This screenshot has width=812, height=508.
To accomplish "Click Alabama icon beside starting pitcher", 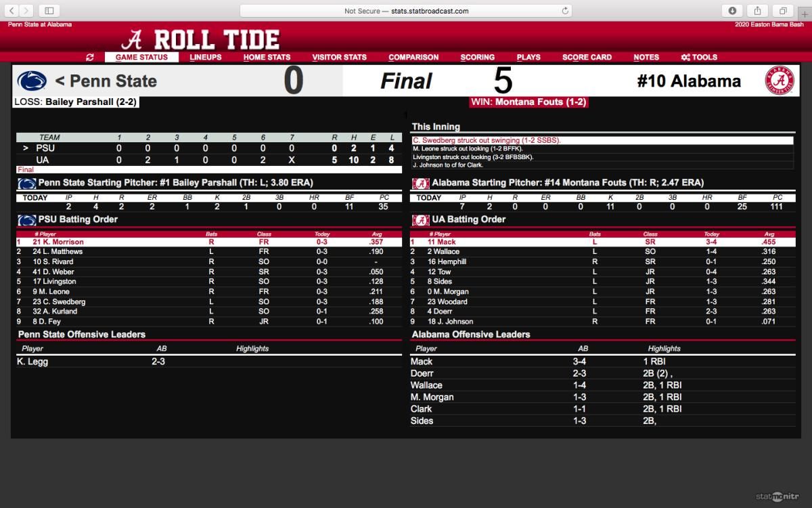I will pos(420,183).
